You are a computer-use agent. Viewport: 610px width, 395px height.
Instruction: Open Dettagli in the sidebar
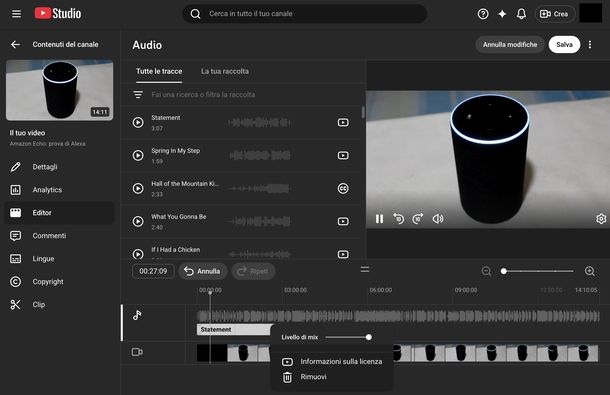tap(60, 167)
